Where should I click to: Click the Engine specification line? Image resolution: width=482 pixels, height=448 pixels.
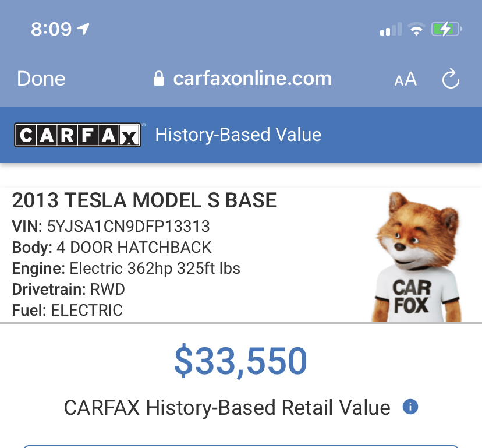pyautogui.click(x=126, y=269)
